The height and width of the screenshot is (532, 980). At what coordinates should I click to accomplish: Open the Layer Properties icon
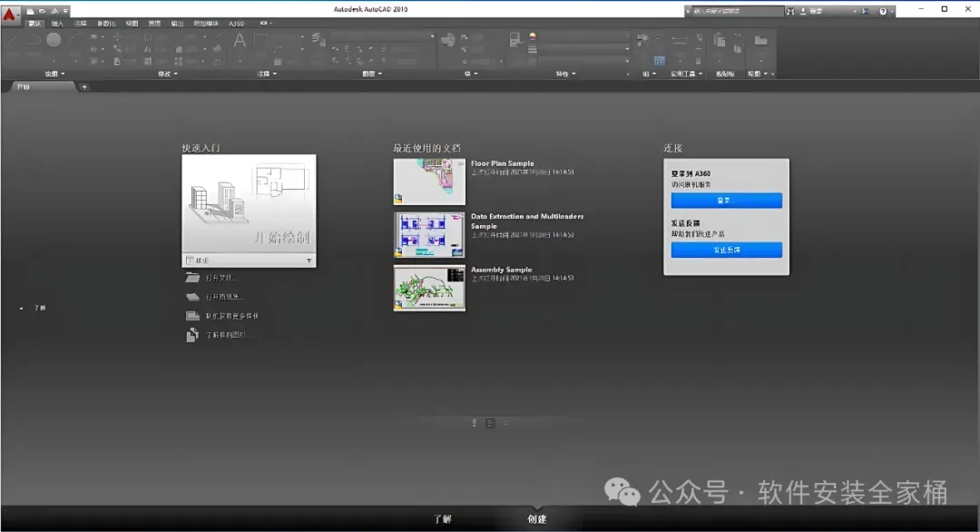[x=318, y=39]
